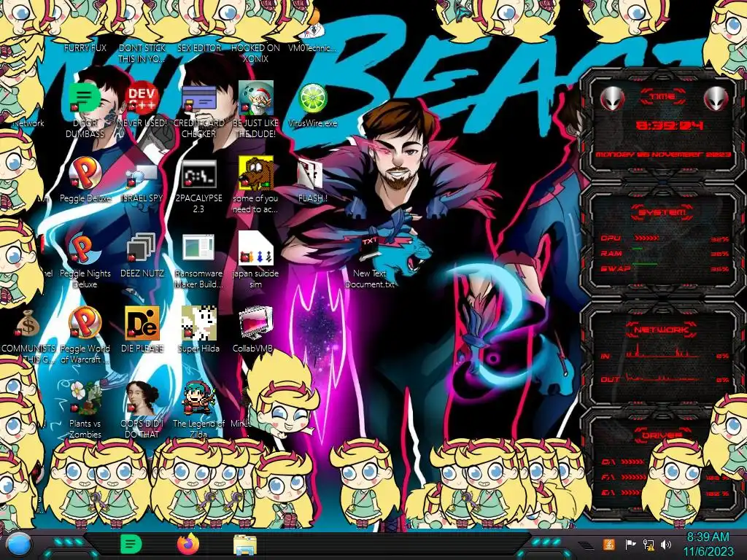Click the left alien head widget icon
747x560 pixels.
pos(612,99)
